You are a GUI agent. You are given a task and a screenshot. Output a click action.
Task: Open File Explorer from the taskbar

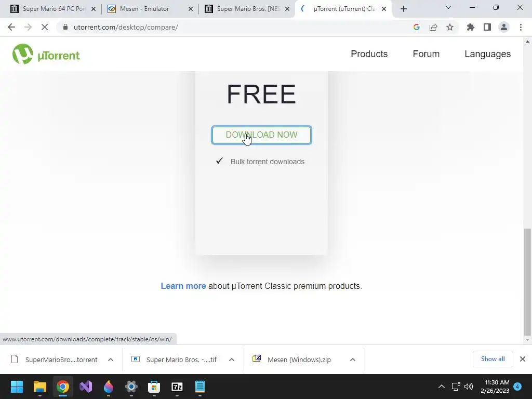(39, 387)
